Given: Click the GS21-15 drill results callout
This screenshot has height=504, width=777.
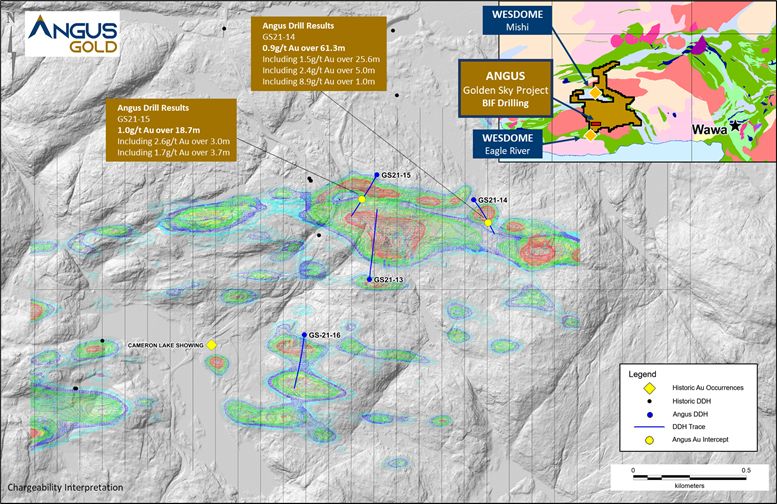Looking at the screenshot, I should (171, 130).
